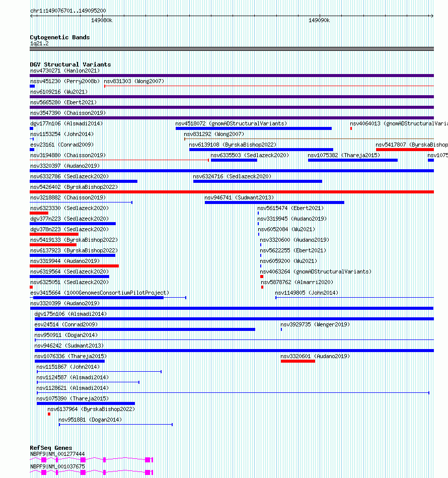Click nsv1076336 (Thareja2015) label

pyautogui.click(x=70, y=357)
